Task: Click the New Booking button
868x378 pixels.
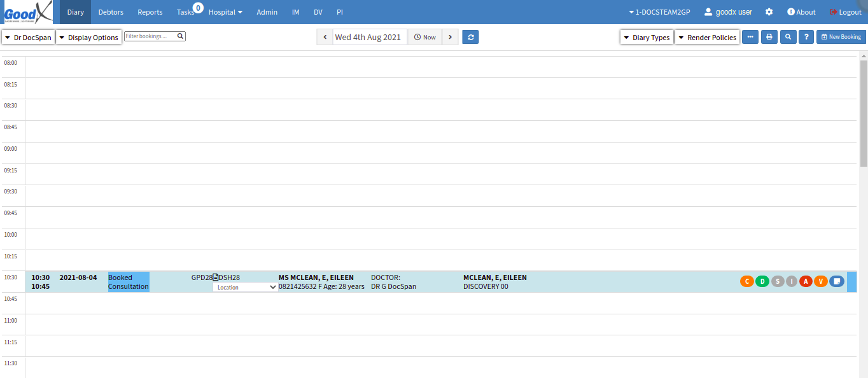Action: coord(841,38)
